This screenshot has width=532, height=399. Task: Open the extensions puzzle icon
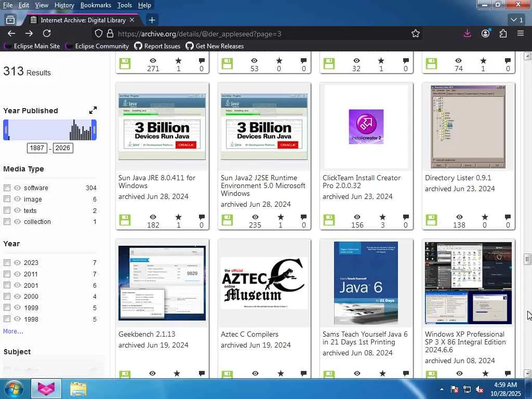click(503, 33)
